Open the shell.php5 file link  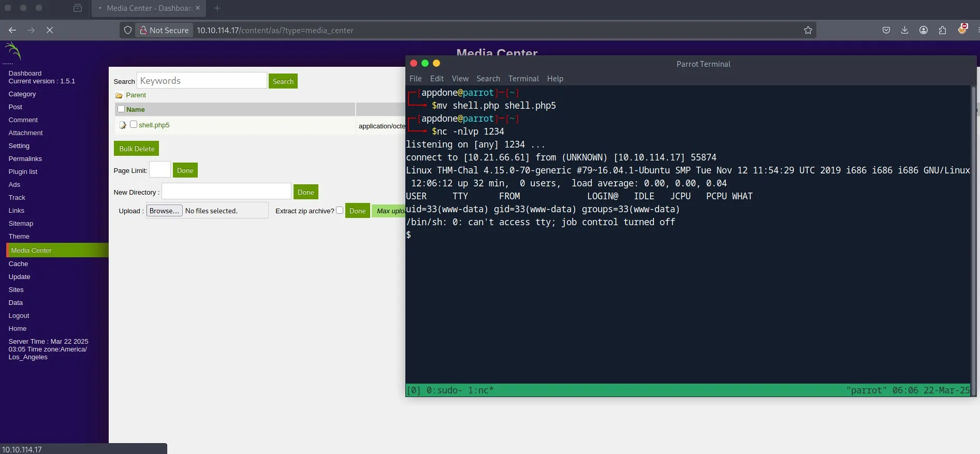pyautogui.click(x=154, y=125)
